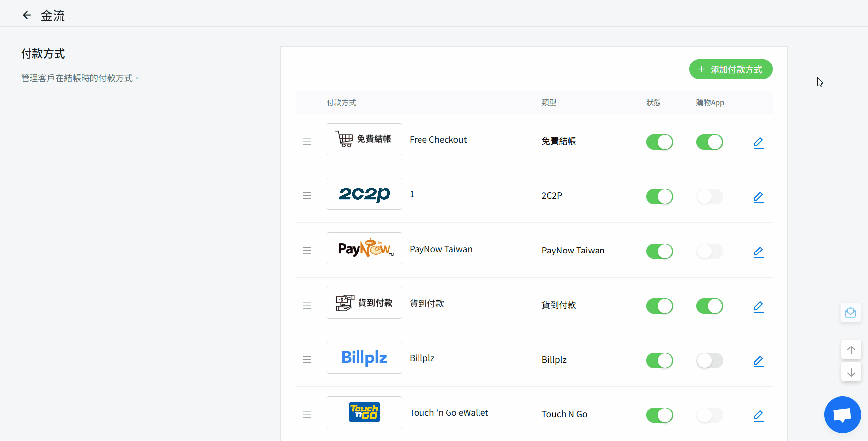Grab the drag handle for Free Checkout
The height and width of the screenshot is (441, 868).
pyautogui.click(x=307, y=142)
